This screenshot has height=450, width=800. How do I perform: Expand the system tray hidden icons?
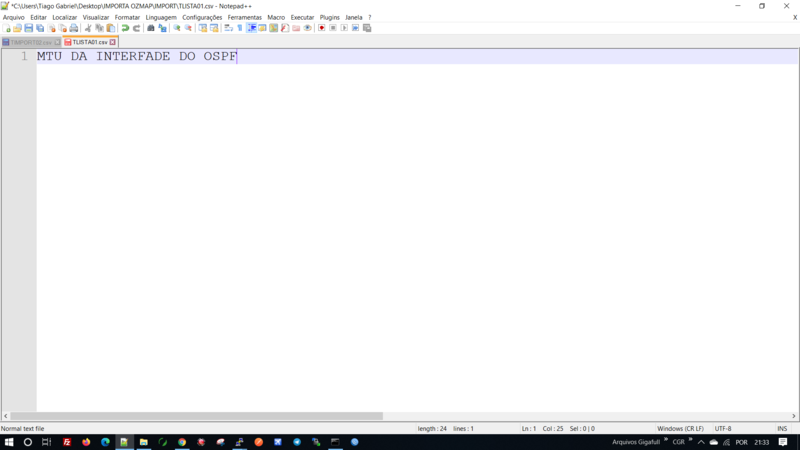[x=701, y=442]
